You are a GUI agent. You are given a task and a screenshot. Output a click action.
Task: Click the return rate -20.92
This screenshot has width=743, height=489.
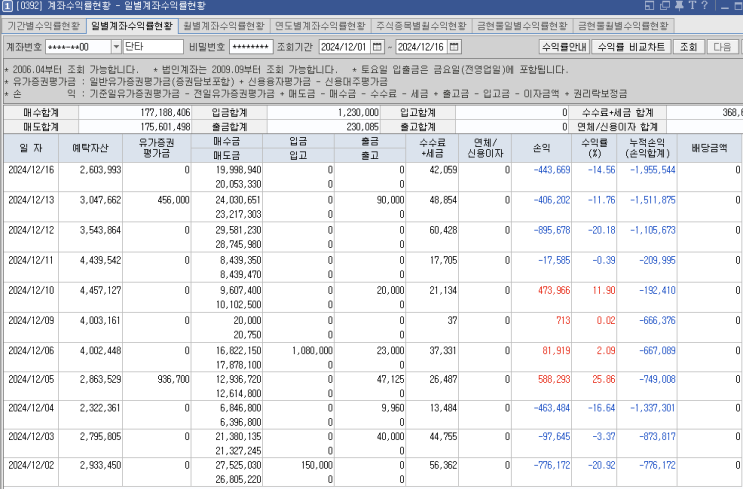point(601,465)
